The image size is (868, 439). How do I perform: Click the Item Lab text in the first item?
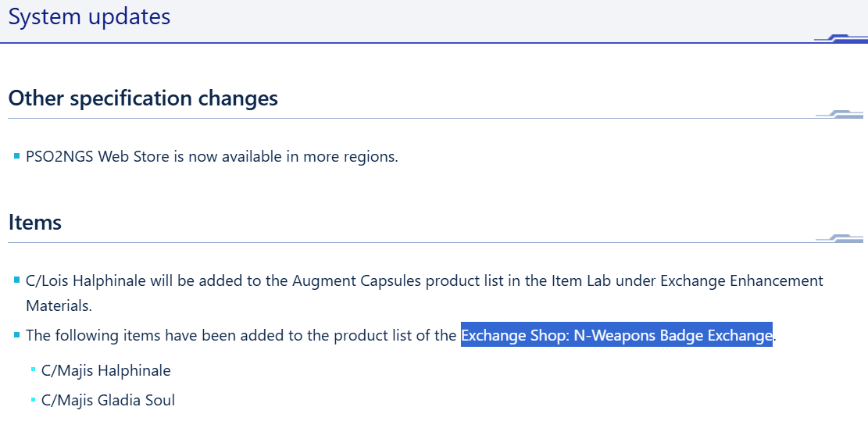(581, 280)
